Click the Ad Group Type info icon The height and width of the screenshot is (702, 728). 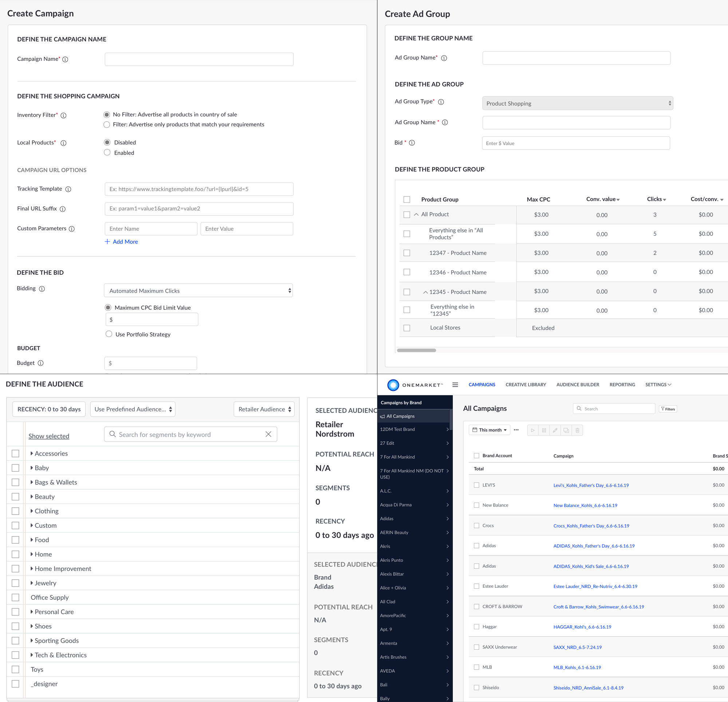[441, 102]
